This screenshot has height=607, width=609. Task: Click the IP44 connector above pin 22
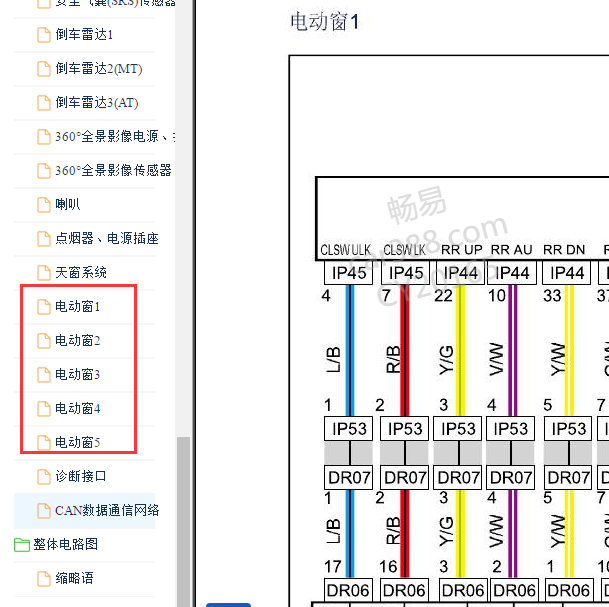460,273
